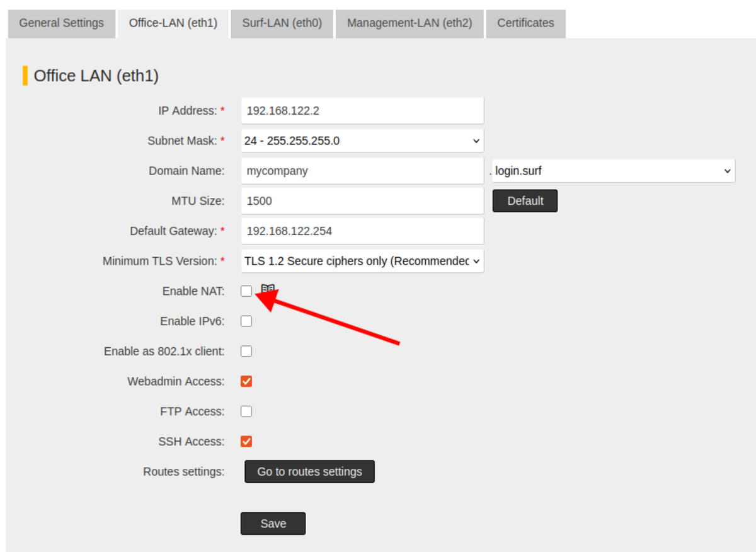Open the Certificates tab
This screenshot has width=756, height=552.
[525, 23]
